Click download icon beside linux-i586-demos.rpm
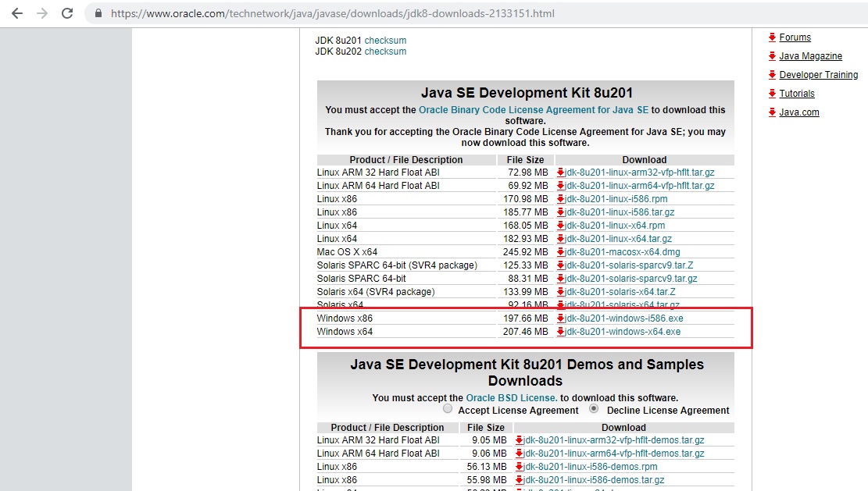Screen dimensions: 868x491 520,467
